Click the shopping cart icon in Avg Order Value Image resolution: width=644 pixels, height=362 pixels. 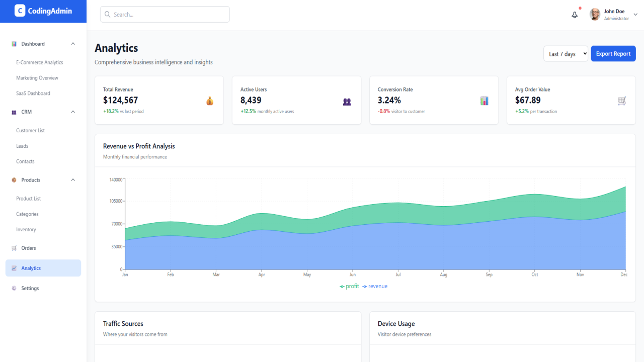[x=622, y=101]
